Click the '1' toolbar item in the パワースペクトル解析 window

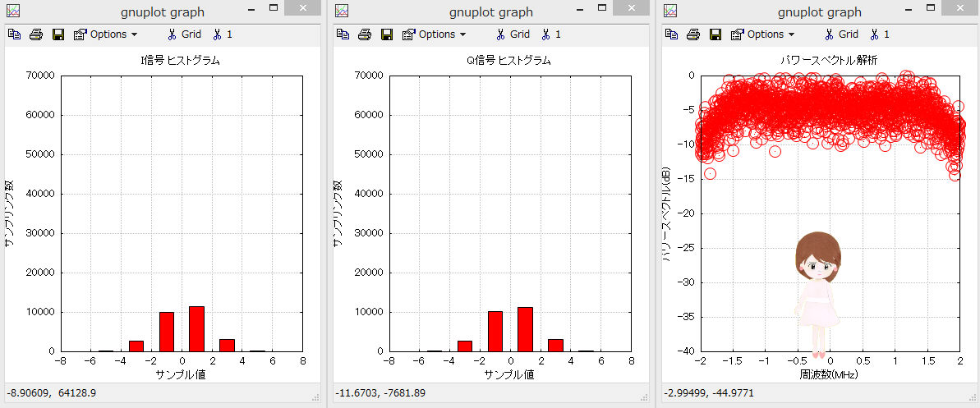point(880,34)
